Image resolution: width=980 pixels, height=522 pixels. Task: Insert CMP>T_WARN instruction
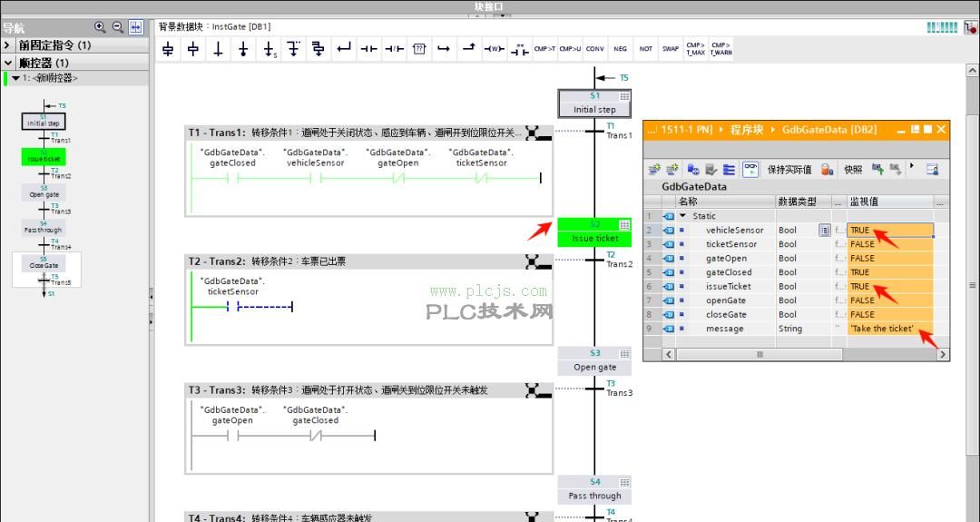pos(720,49)
